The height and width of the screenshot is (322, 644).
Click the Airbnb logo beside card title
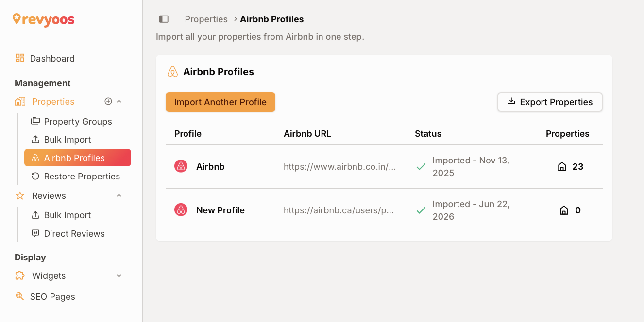[172, 72]
